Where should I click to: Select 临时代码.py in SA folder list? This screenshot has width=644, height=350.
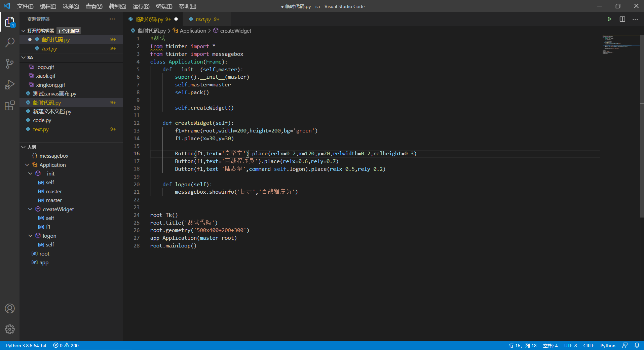pos(71,103)
